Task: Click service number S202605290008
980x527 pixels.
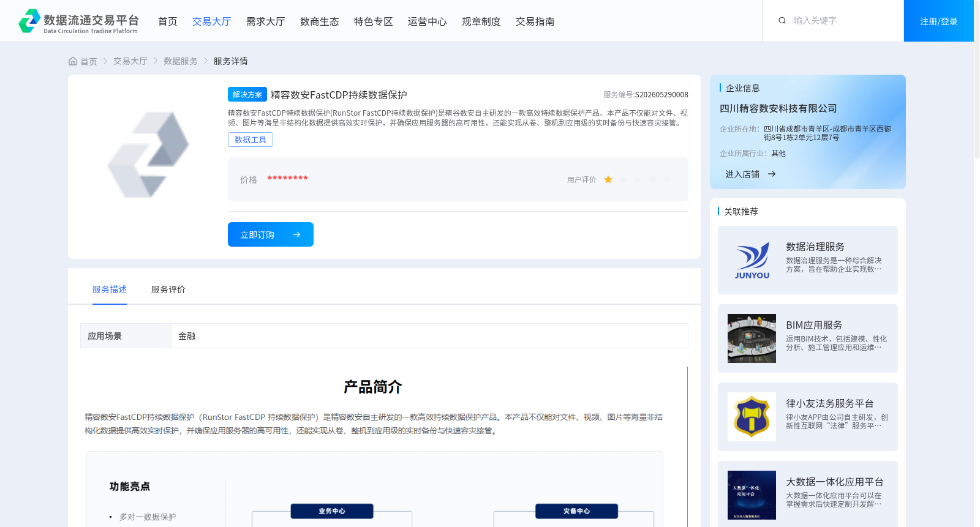Action: (661, 95)
